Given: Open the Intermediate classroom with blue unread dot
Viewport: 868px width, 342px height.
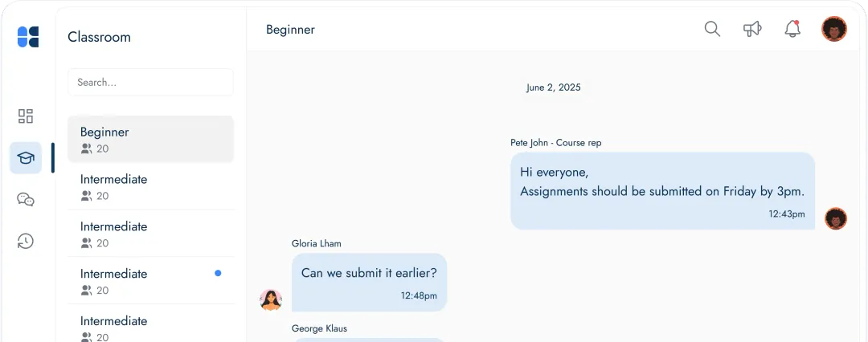Looking at the screenshot, I should [150, 281].
